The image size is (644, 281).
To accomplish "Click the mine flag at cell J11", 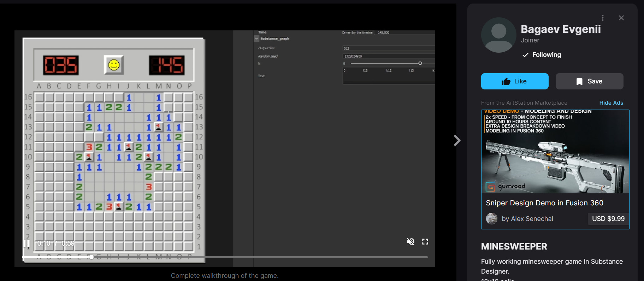I will [x=129, y=147].
